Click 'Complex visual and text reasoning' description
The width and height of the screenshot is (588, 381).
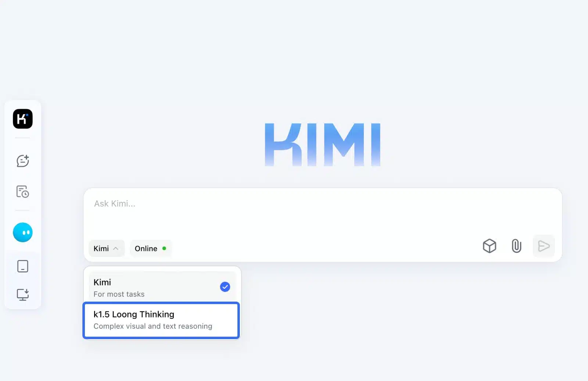coord(153,326)
